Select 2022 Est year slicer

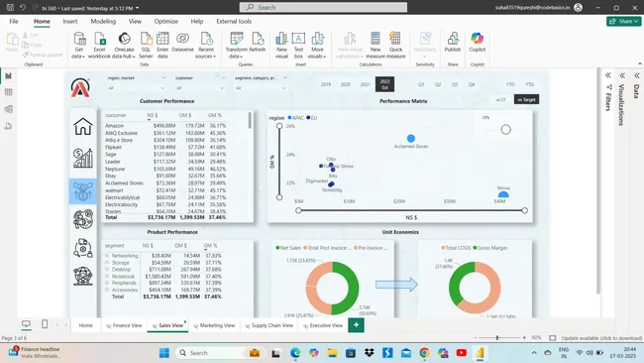tap(384, 84)
